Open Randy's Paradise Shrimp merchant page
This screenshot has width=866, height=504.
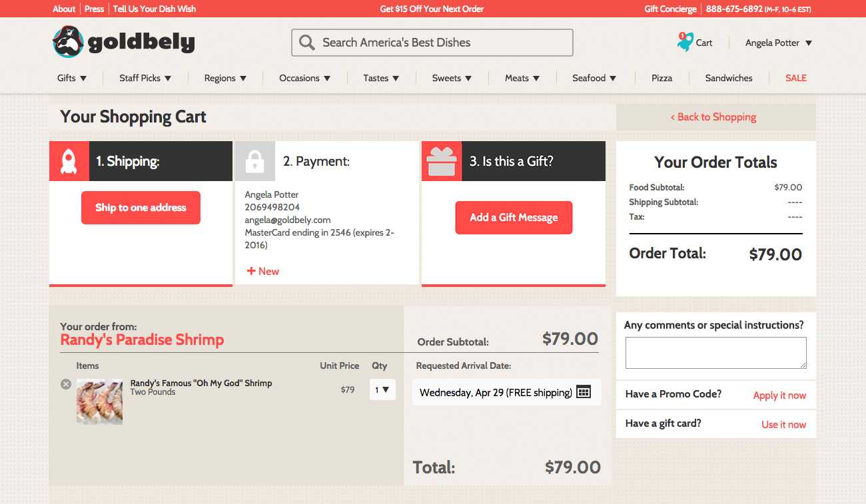point(142,340)
